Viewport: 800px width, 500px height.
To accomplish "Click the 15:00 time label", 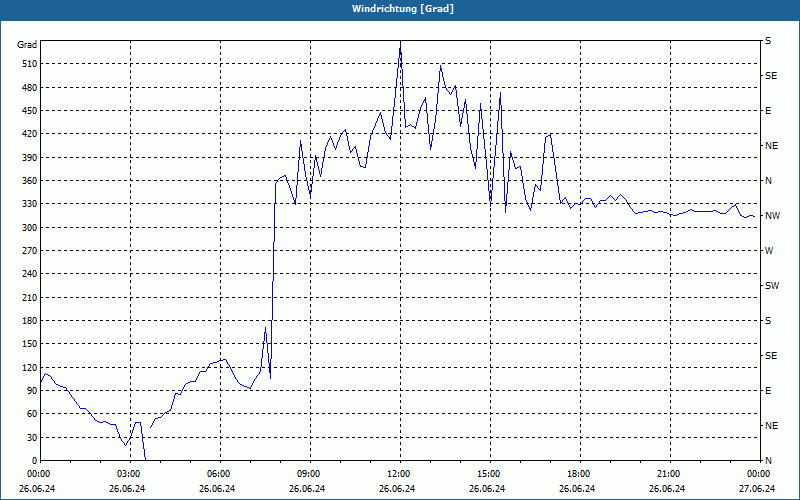I will (488, 474).
